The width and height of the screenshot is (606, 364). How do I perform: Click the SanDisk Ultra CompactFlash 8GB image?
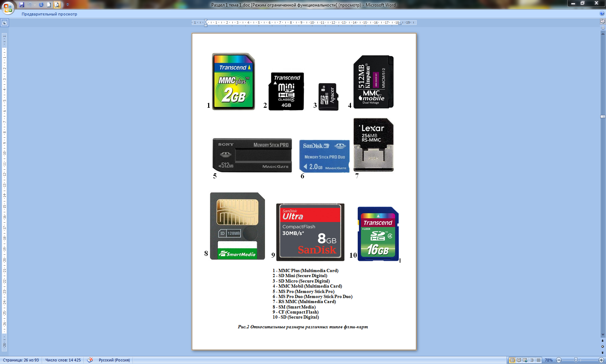pyautogui.click(x=310, y=232)
